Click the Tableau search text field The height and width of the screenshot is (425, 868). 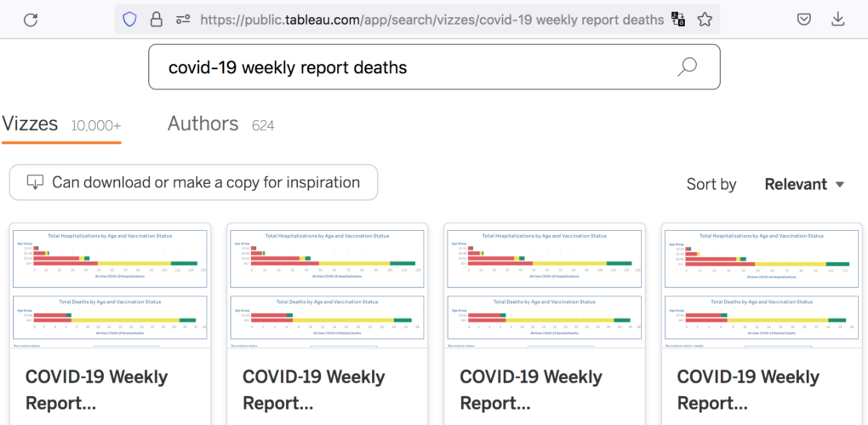coord(408,67)
